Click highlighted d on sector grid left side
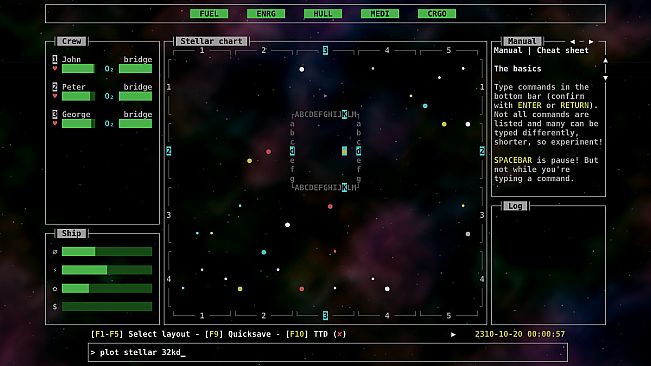 tap(292, 151)
